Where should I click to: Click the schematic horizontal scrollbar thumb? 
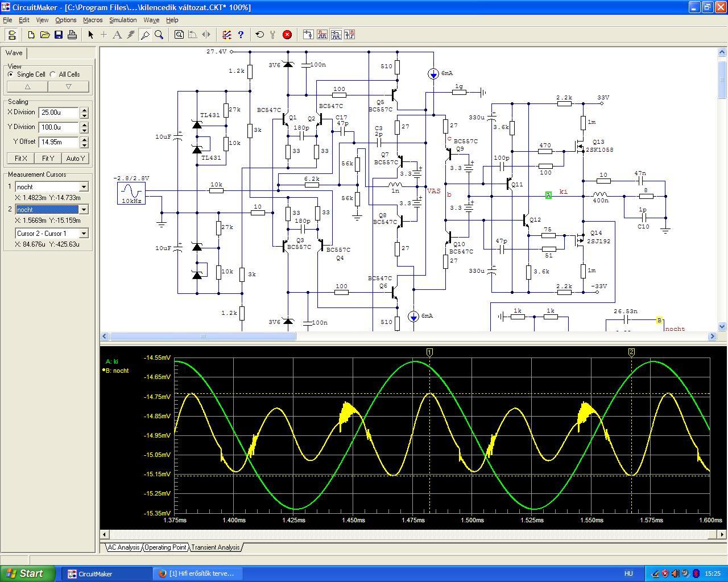point(202,336)
